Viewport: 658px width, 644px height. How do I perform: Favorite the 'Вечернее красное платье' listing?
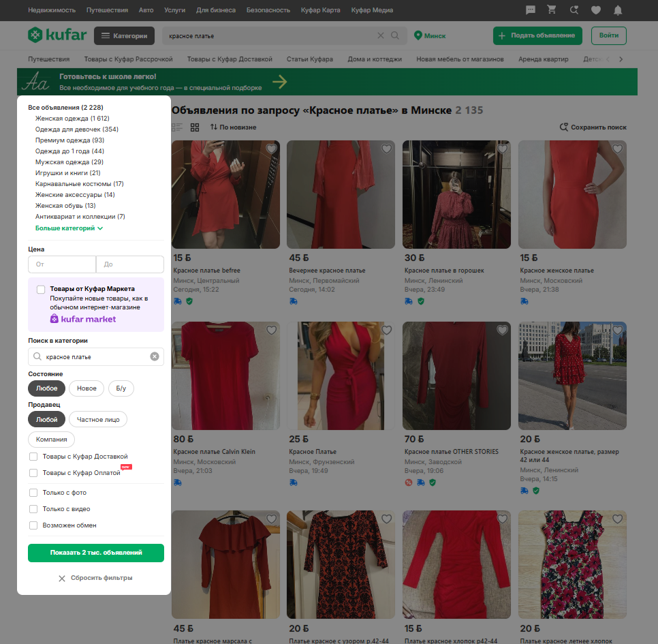pos(386,149)
